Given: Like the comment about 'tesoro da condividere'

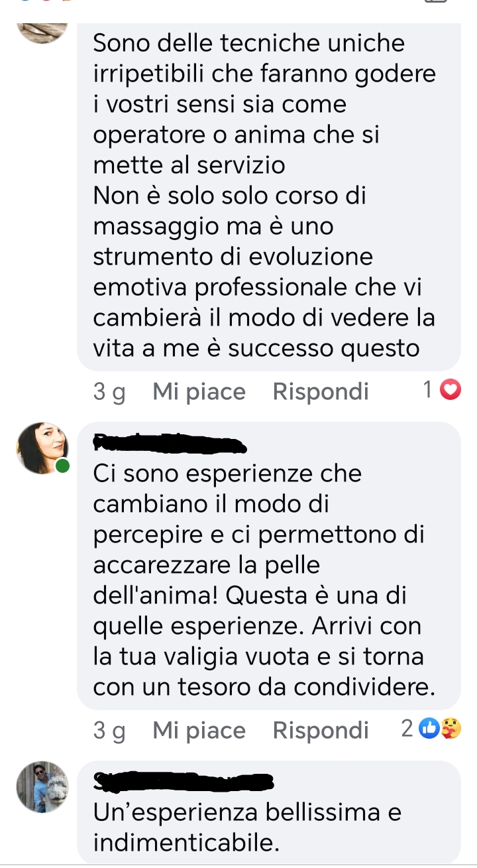Looking at the screenshot, I should pyautogui.click(x=199, y=730).
